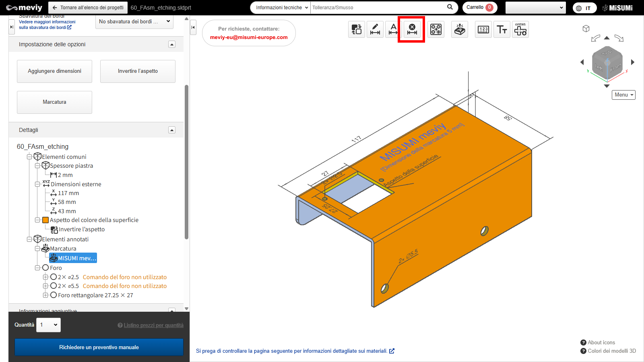Click the Aggiungere dimensioni button
This screenshot has width=644, height=362.
coord(54,71)
